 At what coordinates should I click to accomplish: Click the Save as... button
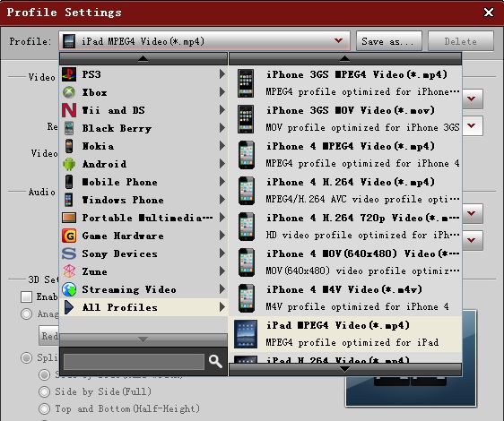pos(389,41)
